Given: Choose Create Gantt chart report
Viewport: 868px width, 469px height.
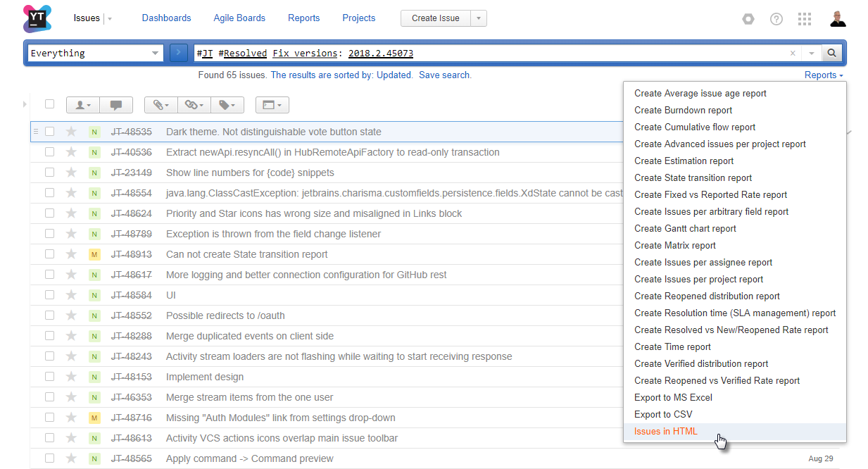Looking at the screenshot, I should coord(685,229).
